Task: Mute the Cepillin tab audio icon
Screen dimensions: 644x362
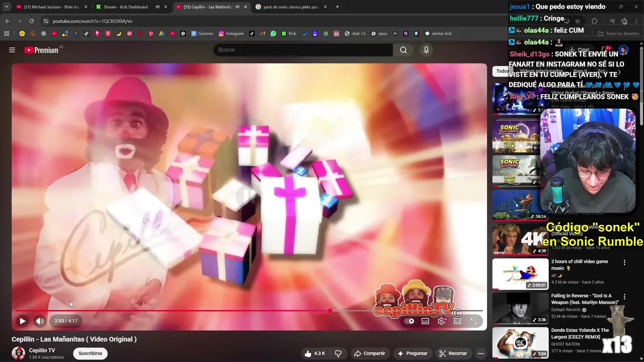Action: click(x=237, y=7)
